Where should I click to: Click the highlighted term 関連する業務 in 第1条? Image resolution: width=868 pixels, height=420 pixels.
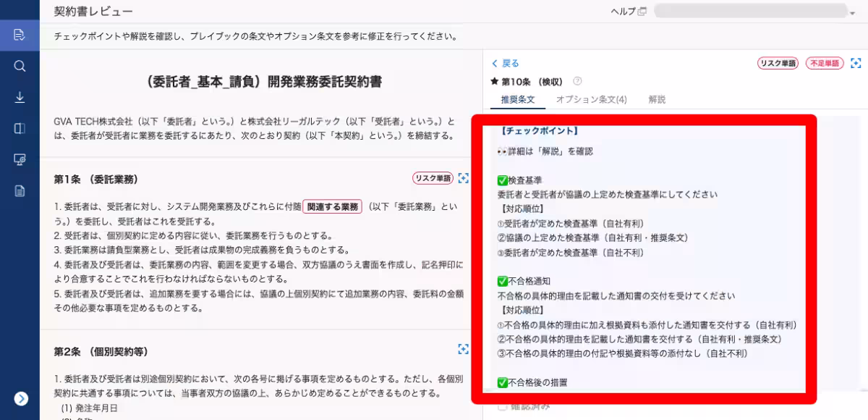coord(332,206)
